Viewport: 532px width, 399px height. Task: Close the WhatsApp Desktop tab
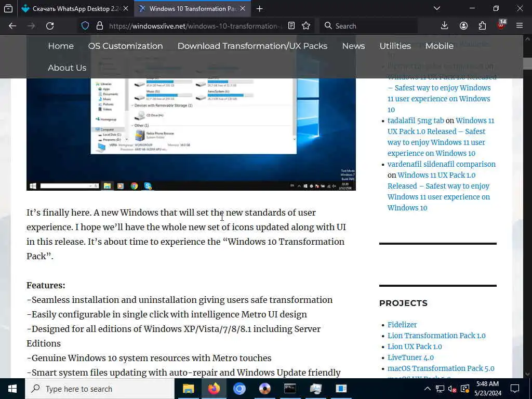[126, 9]
